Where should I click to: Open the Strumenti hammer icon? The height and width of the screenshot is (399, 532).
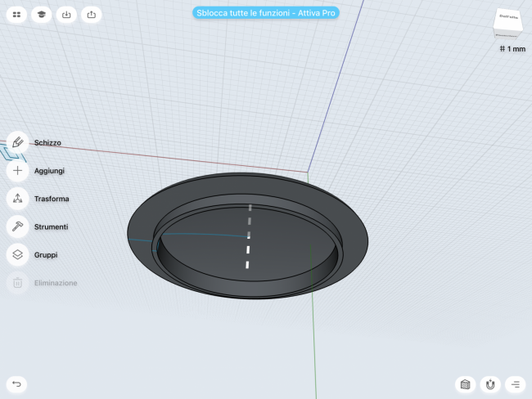[18, 226]
